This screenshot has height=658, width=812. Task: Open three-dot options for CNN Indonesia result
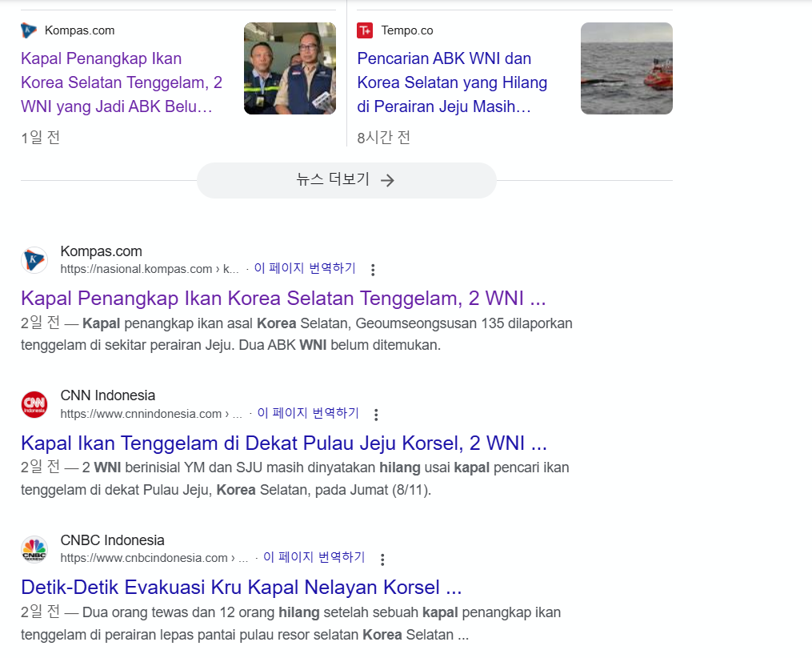pos(376,415)
